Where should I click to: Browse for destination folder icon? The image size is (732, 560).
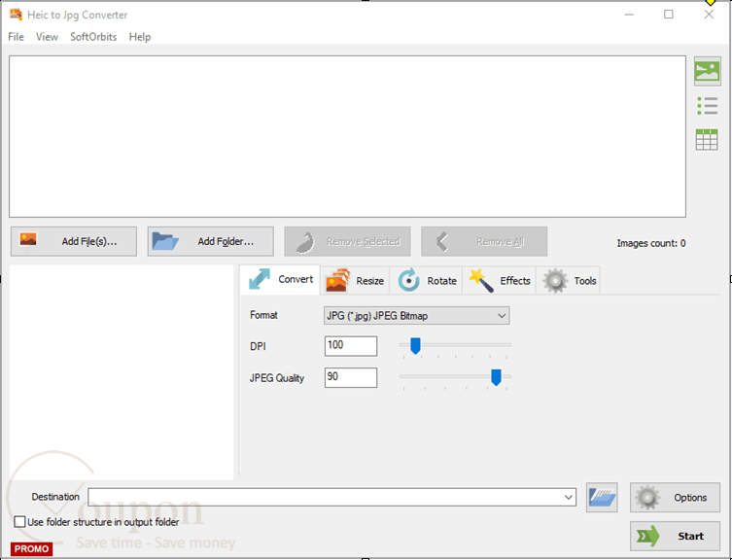pyautogui.click(x=602, y=498)
